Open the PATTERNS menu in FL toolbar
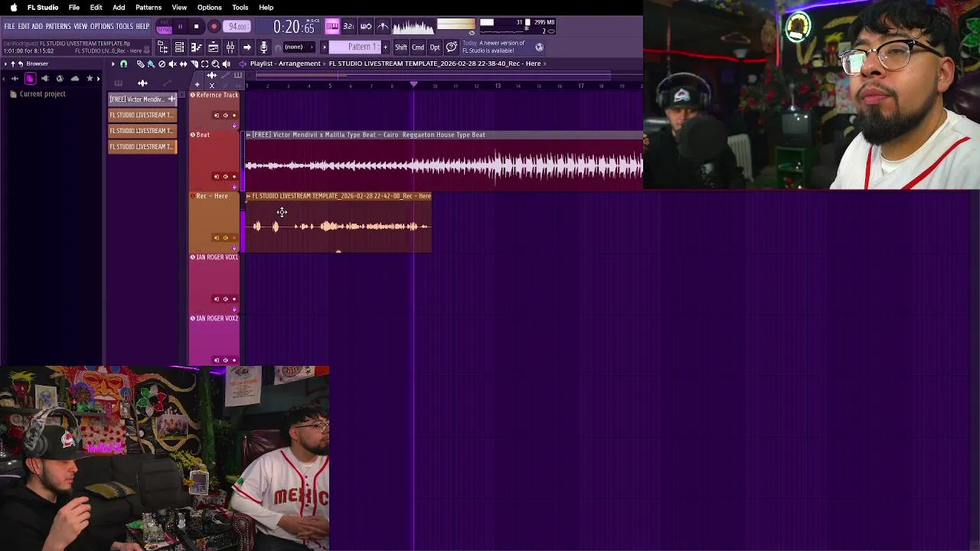 coord(57,26)
